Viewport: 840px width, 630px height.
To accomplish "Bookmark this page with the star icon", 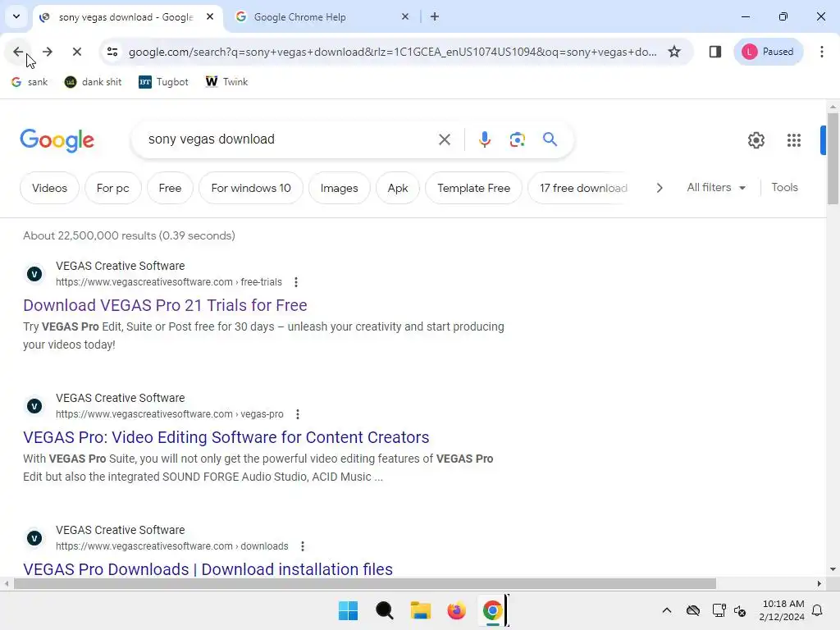I will pos(674,52).
